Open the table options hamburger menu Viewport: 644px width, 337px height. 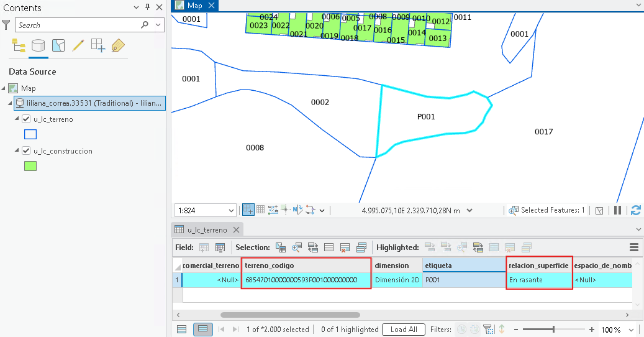(x=634, y=247)
